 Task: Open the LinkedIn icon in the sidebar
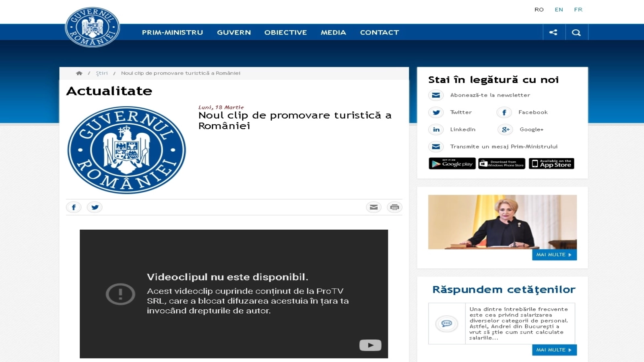[x=436, y=130]
